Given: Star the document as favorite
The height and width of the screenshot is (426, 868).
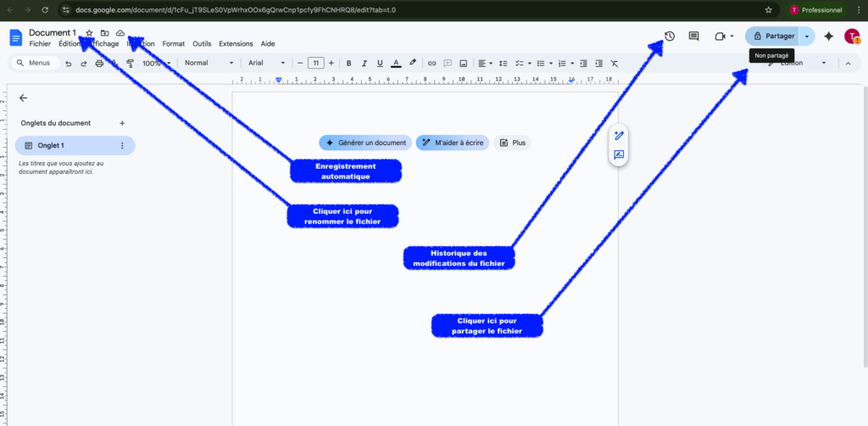Looking at the screenshot, I should 89,33.
